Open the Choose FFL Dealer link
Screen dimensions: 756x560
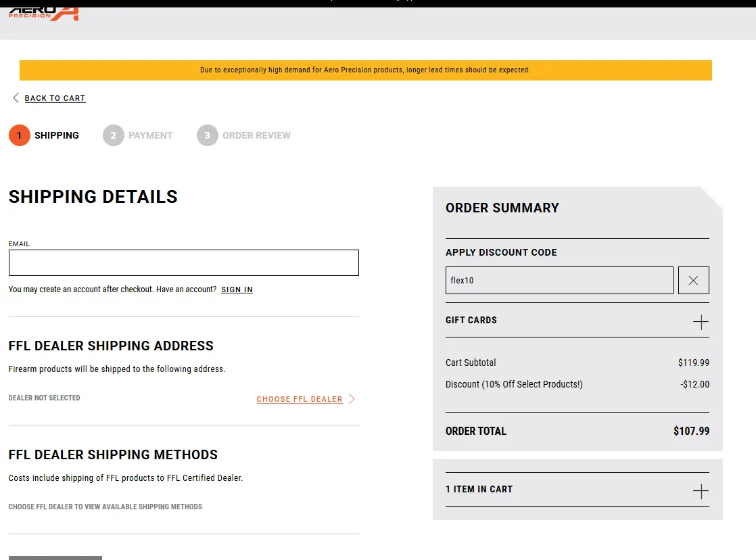[x=300, y=399]
